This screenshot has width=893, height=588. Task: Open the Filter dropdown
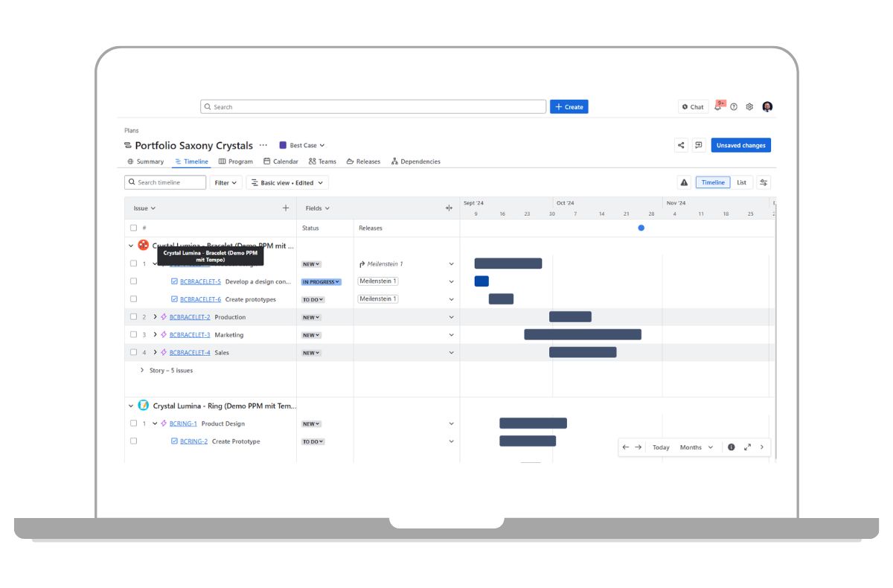[226, 182]
